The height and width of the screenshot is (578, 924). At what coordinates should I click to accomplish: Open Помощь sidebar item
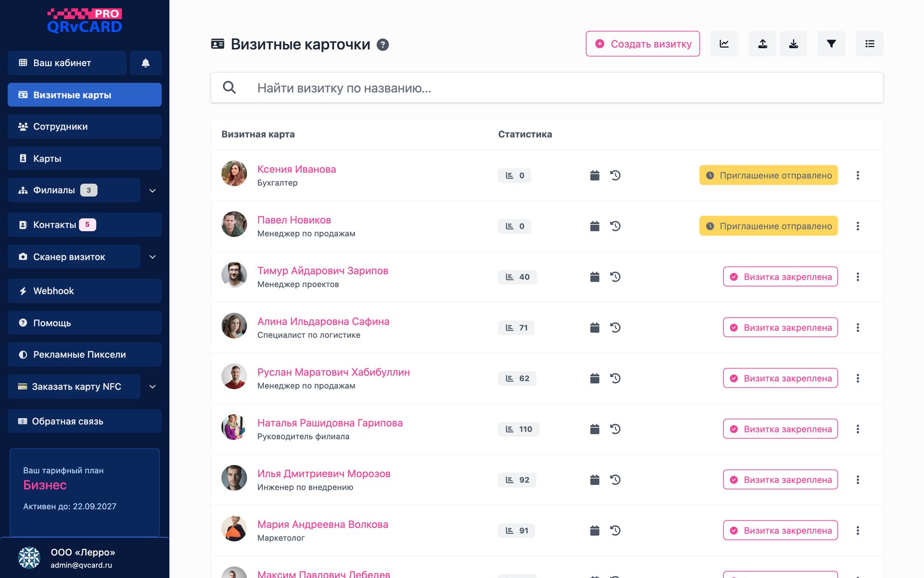85,323
